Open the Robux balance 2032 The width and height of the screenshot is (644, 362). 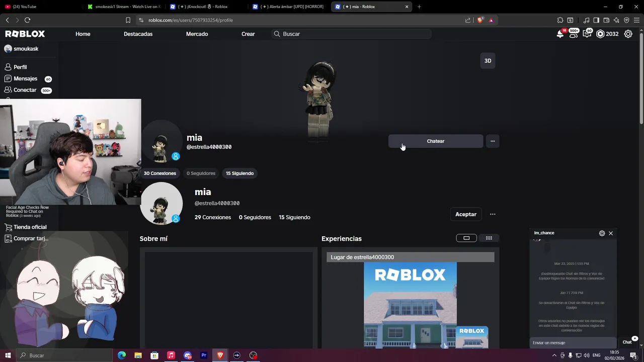click(607, 34)
